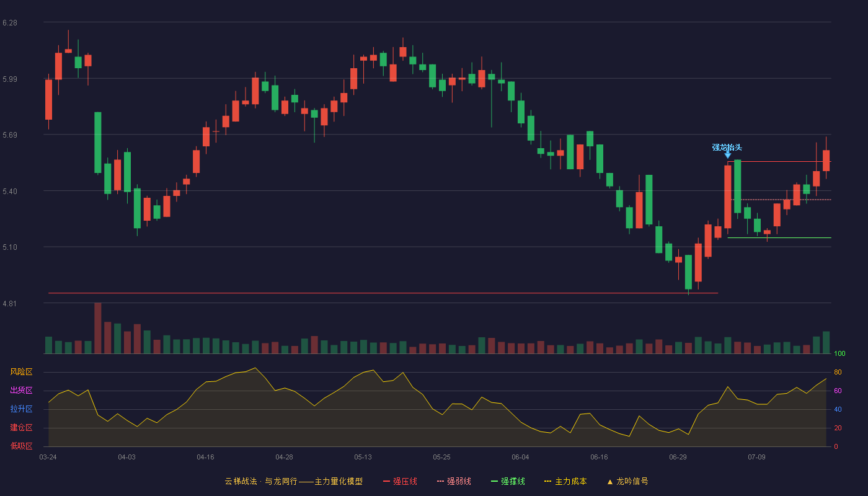Click the 04-16 date label
The height and width of the screenshot is (496, 868).
coord(205,457)
